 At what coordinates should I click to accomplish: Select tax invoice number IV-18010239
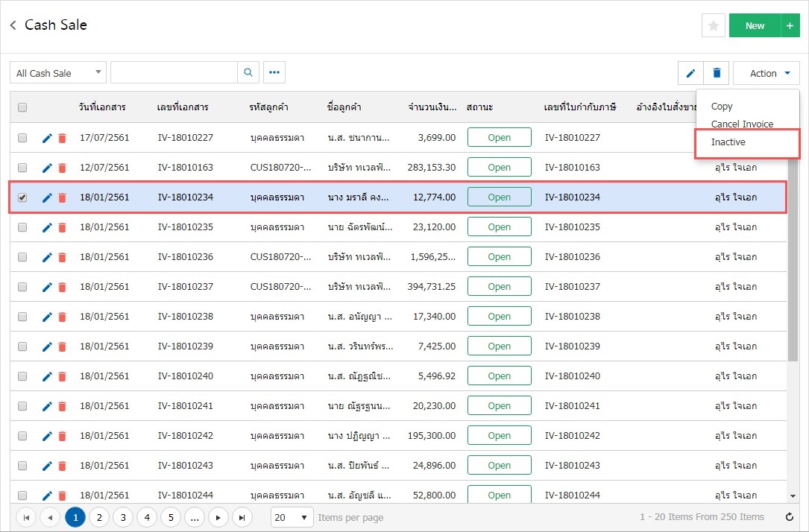coord(572,346)
